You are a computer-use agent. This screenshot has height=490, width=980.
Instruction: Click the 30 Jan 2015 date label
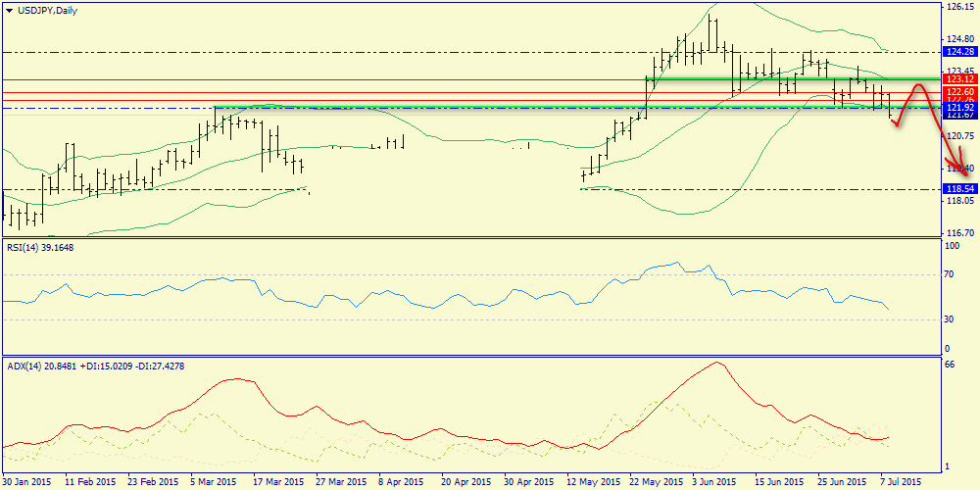(x=25, y=482)
